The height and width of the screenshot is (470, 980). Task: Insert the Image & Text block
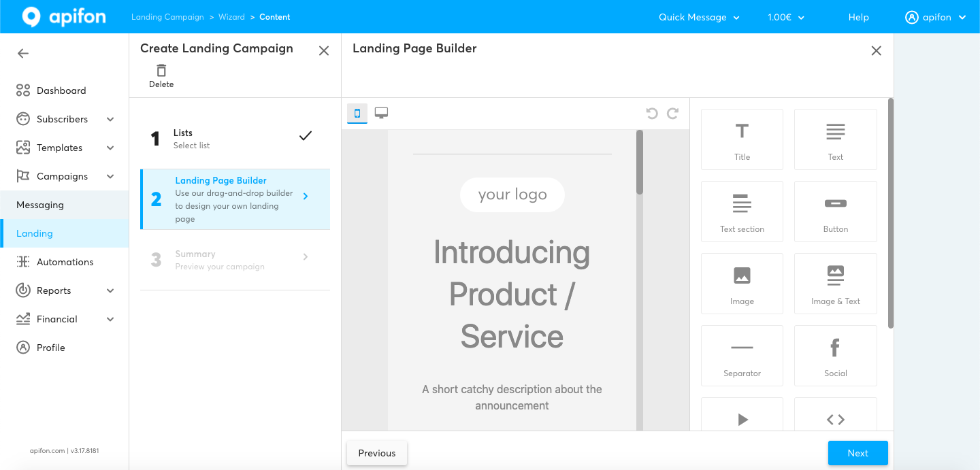[x=835, y=283]
